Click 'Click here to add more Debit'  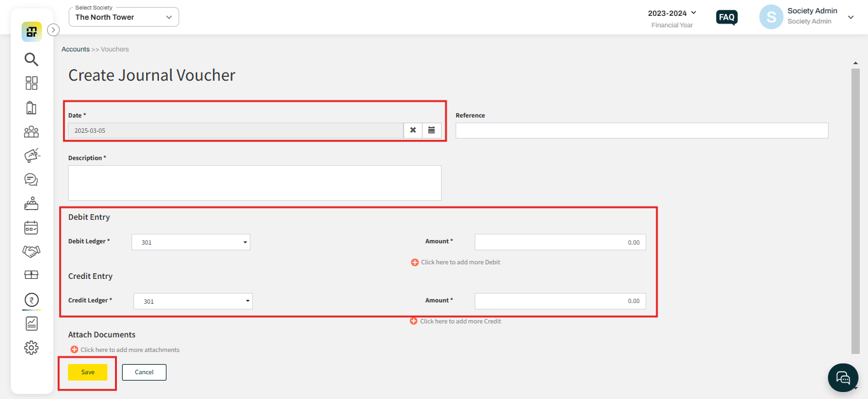click(461, 262)
